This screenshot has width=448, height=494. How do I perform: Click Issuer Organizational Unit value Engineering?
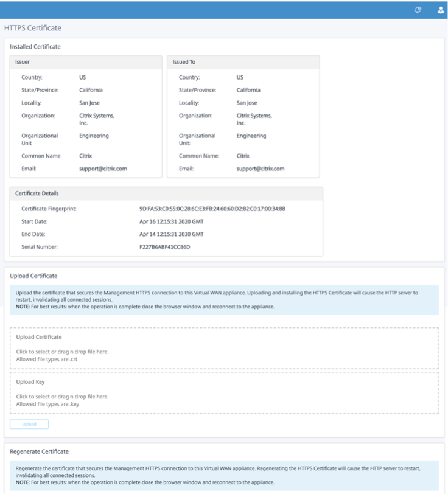[x=94, y=136]
